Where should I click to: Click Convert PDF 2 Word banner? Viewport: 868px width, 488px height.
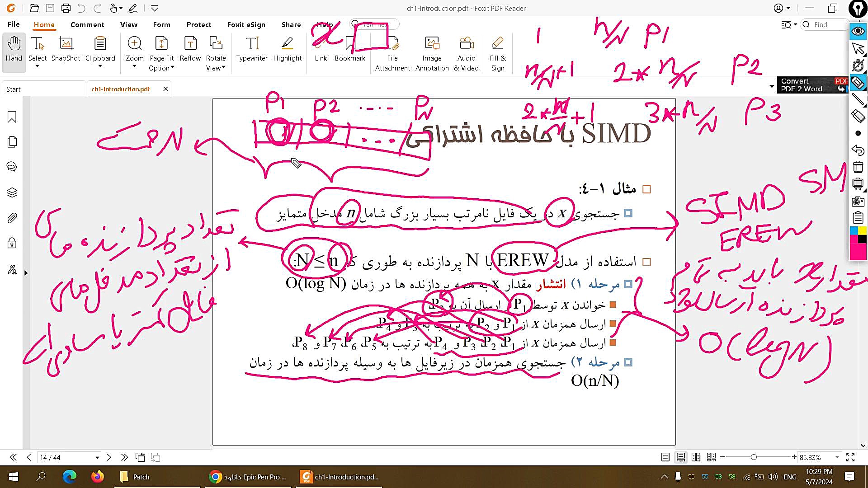(812, 85)
